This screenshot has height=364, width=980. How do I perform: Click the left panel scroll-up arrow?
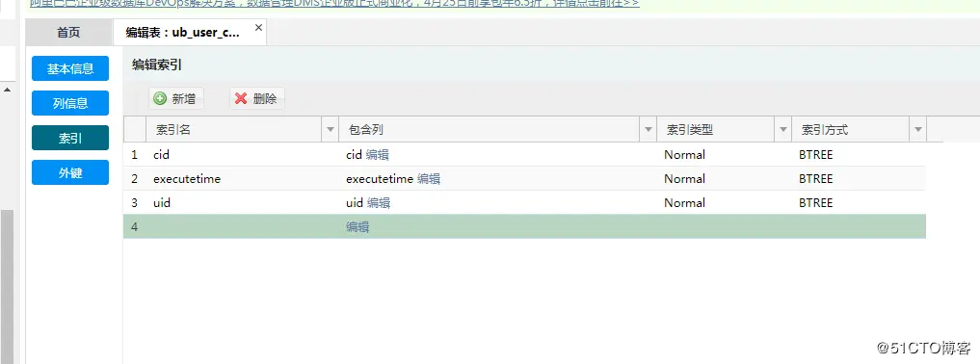pyautogui.click(x=7, y=90)
